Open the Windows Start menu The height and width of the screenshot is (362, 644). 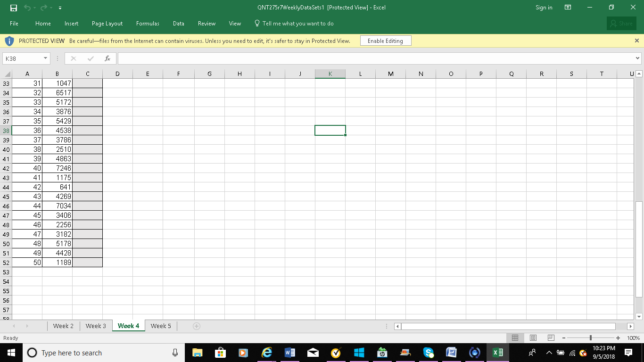point(11,353)
